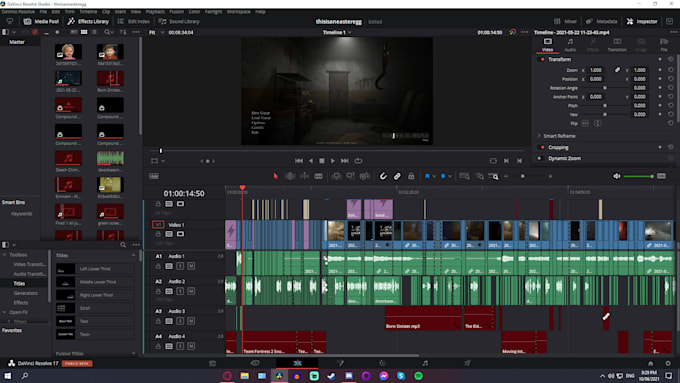The image size is (680, 383).
Task: Open the Playback menu
Action: coord(155,12)
